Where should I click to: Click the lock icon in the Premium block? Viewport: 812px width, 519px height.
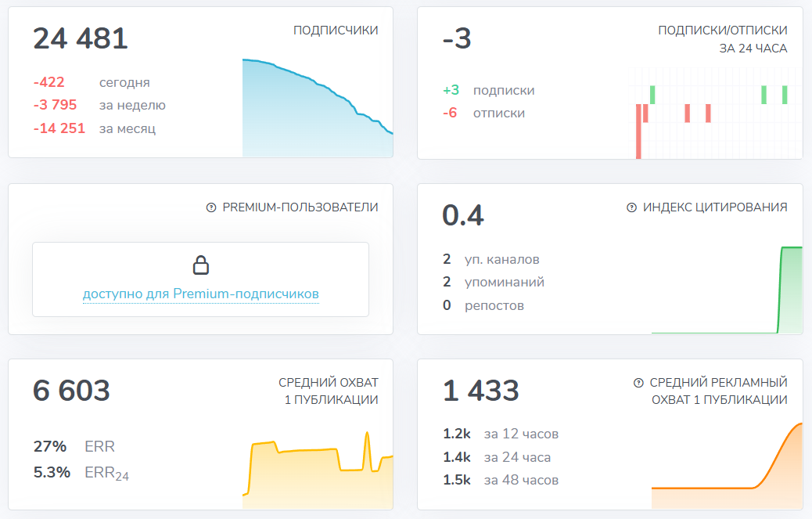coord(202,266)
